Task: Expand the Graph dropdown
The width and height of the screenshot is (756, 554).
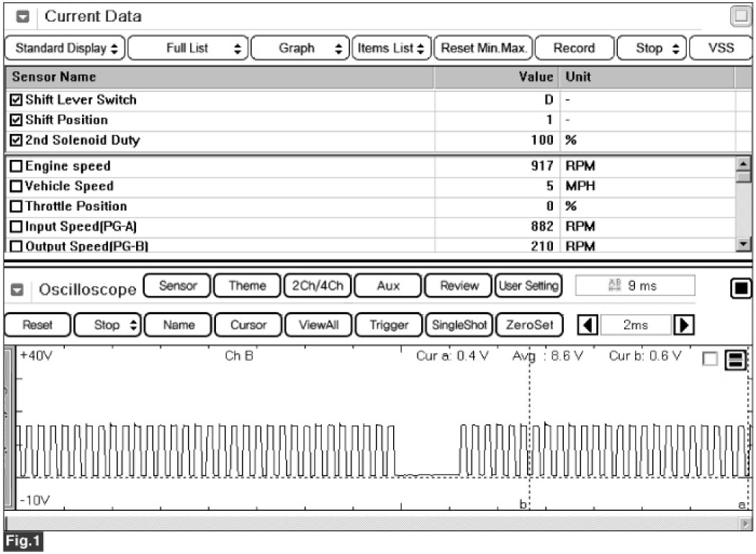Action: coord(300,48)
